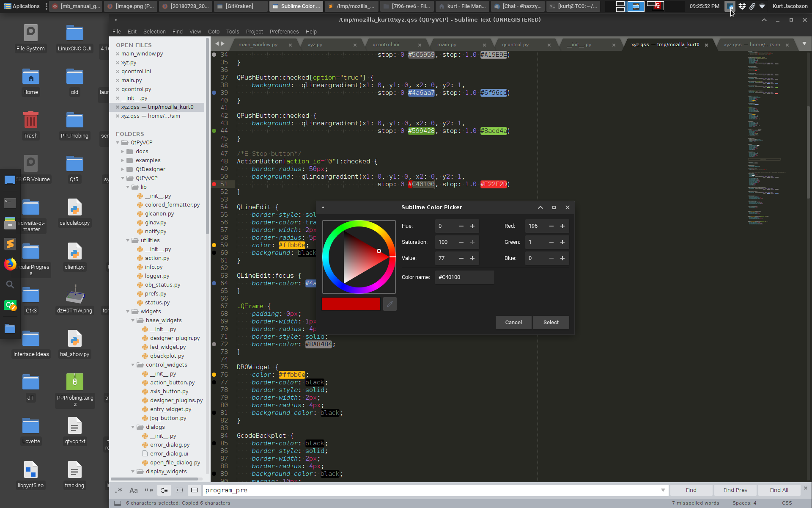This screenshot has height=508, width=812.
Task: Click the Hue number input field
Action: point(445,226)
